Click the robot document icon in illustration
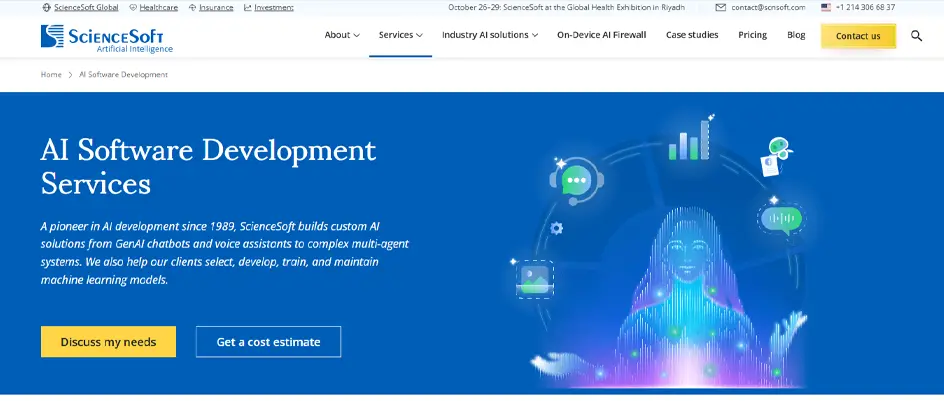This screenshot has width=944, height=406. coord(776,156)
